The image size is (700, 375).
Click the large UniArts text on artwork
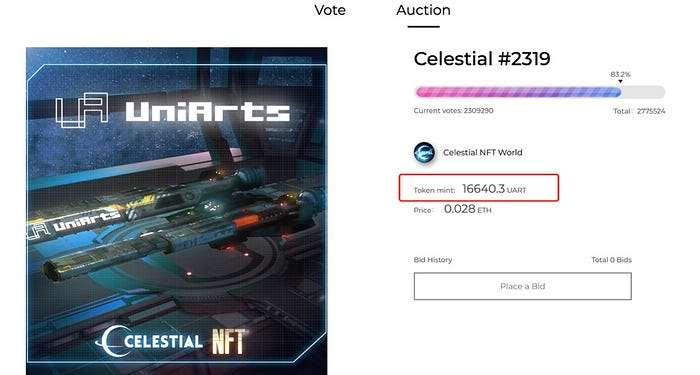(x=208, y=112)
